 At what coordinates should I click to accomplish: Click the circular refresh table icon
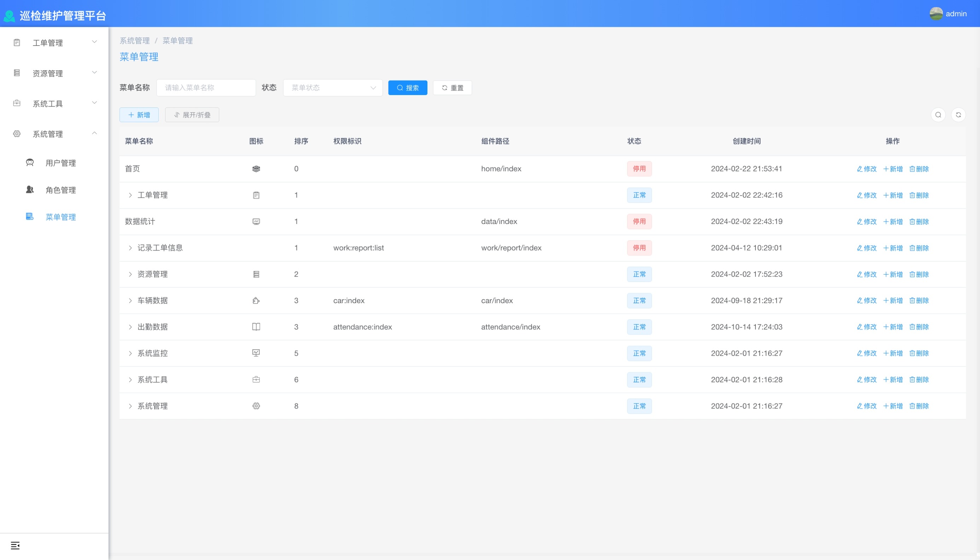[958, 114]
